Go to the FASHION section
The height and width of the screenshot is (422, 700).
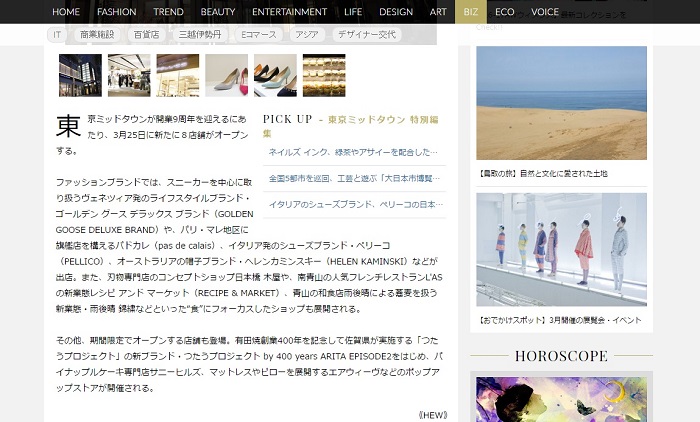point(117,12)
